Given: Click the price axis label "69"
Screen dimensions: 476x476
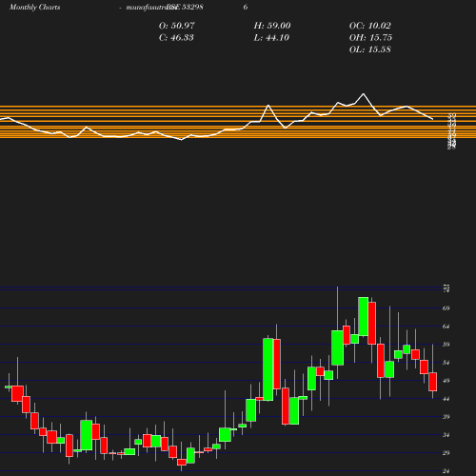Looking at the screenshot, I should pos(446,308).
